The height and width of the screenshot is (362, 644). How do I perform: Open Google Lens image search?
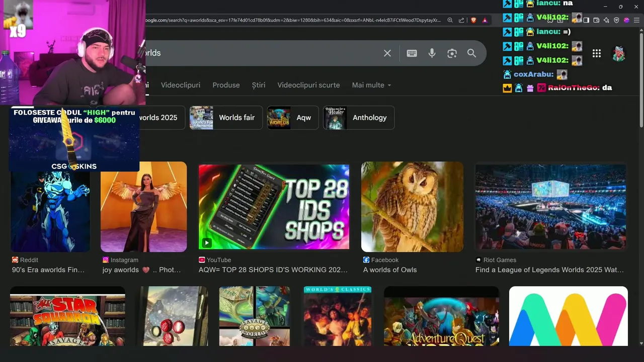452,53
